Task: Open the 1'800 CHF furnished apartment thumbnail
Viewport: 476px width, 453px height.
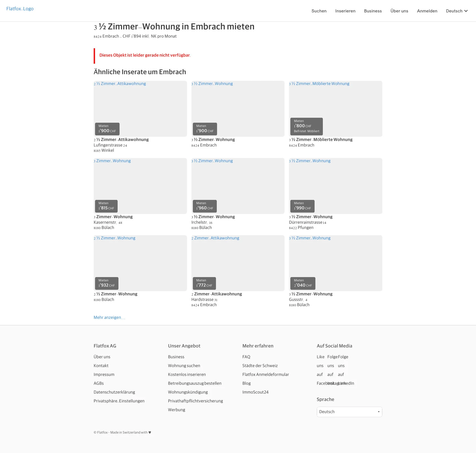Action: coord(335,109)
